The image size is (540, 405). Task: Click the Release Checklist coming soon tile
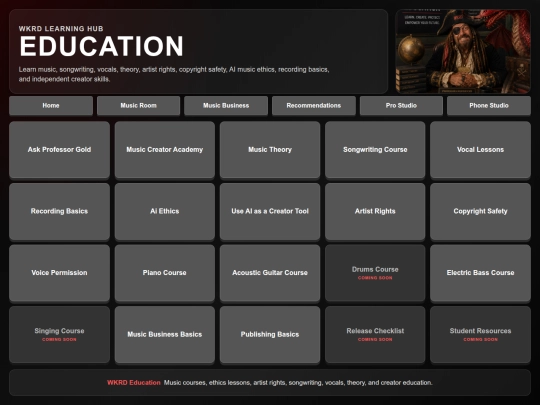375,334
